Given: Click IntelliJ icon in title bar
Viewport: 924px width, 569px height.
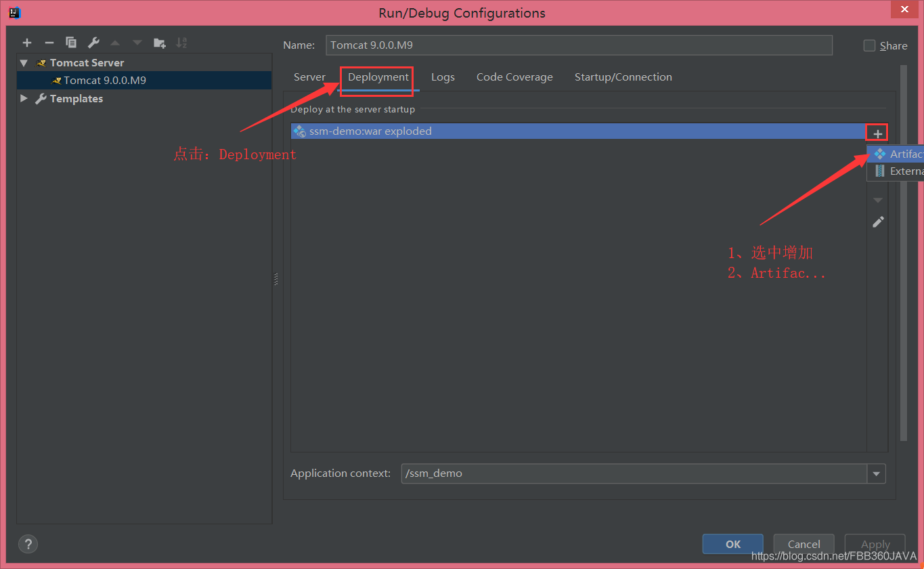Looking at the screenshot, I should 14,12.
